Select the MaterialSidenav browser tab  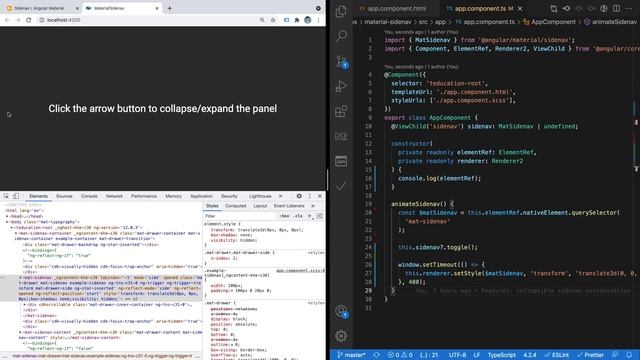pos(122,8)
